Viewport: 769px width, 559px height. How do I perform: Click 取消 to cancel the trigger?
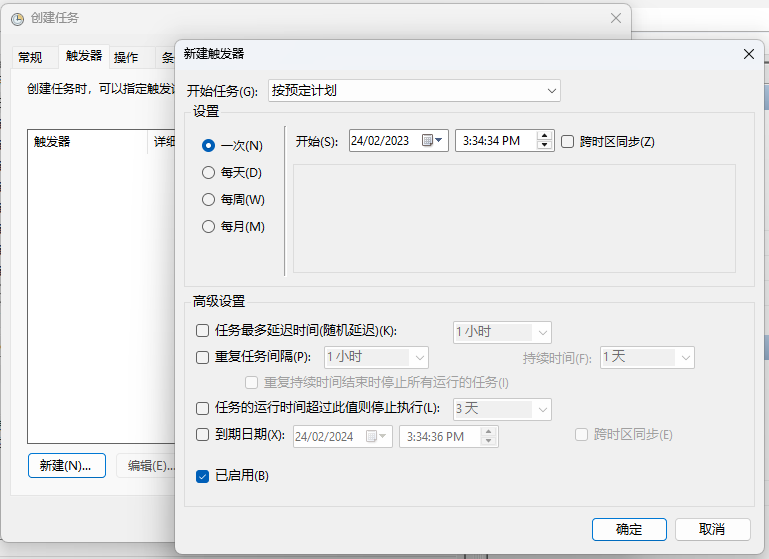(713, 530)
